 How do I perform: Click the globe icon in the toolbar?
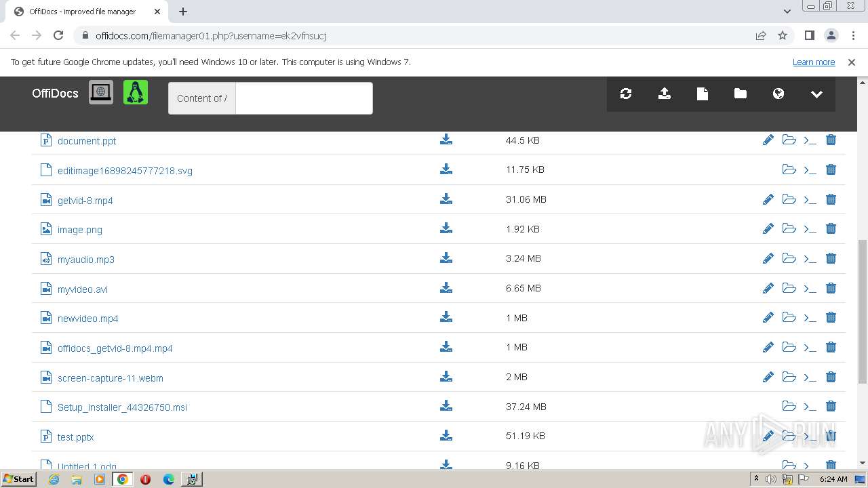point(778,94)
